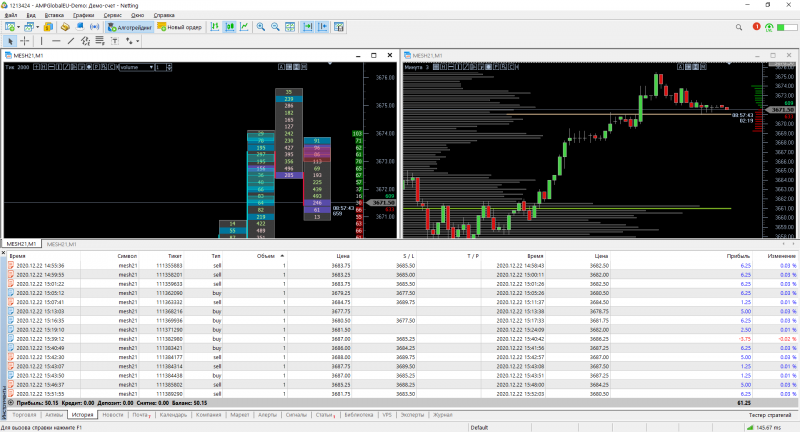
Task: Select the text label tool
Action: click(x=115, y=41)
